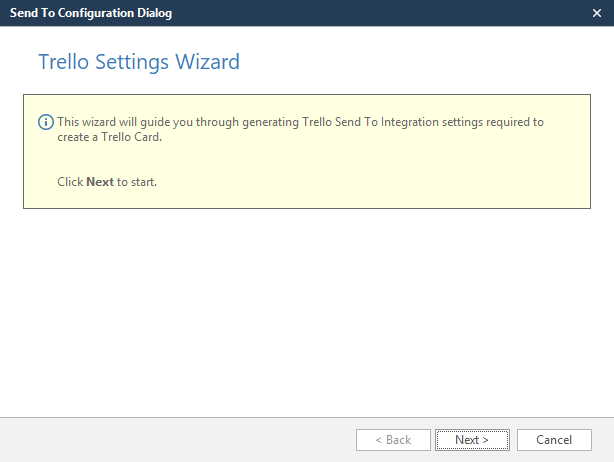Click the 'to start.' instruction text

(x=137, y=182)
